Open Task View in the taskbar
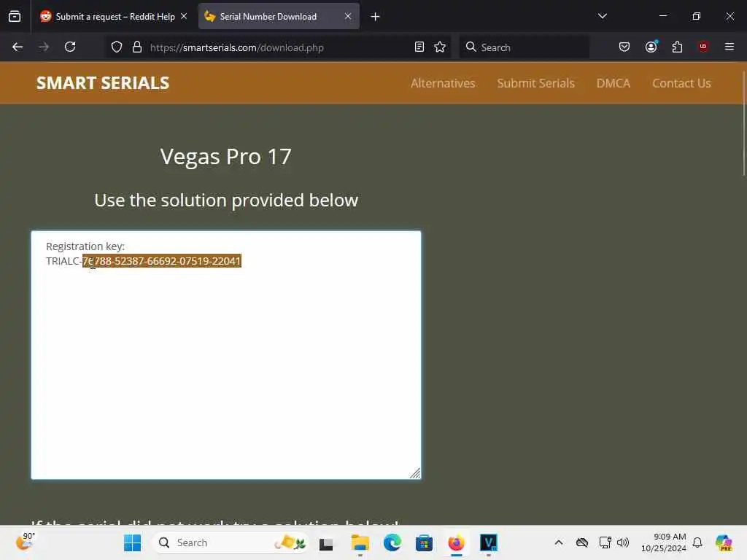 [x=326, y=543]
